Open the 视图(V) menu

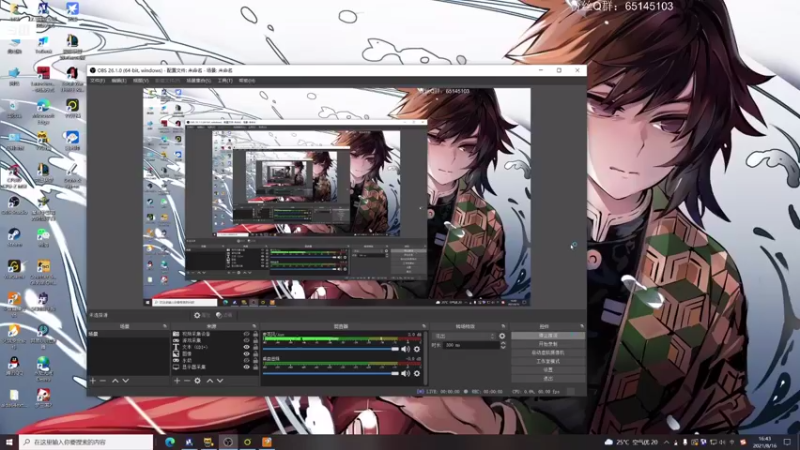click(141, 81)
